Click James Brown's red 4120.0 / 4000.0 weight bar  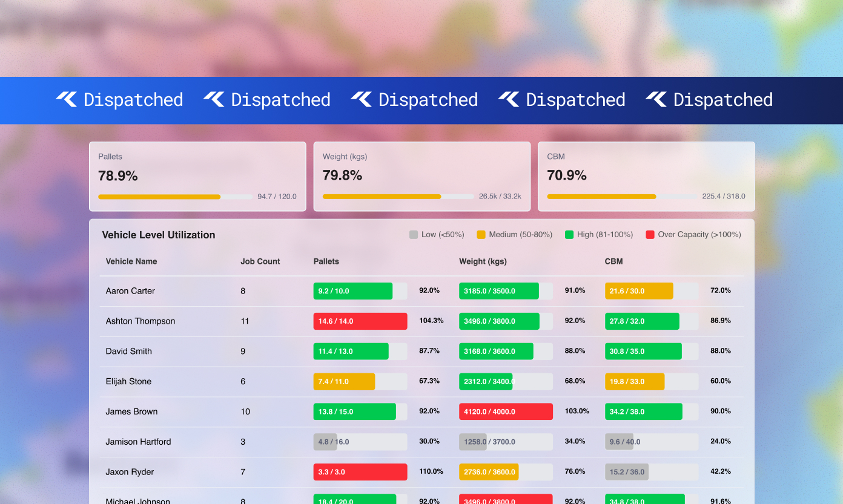coord(506,412)
